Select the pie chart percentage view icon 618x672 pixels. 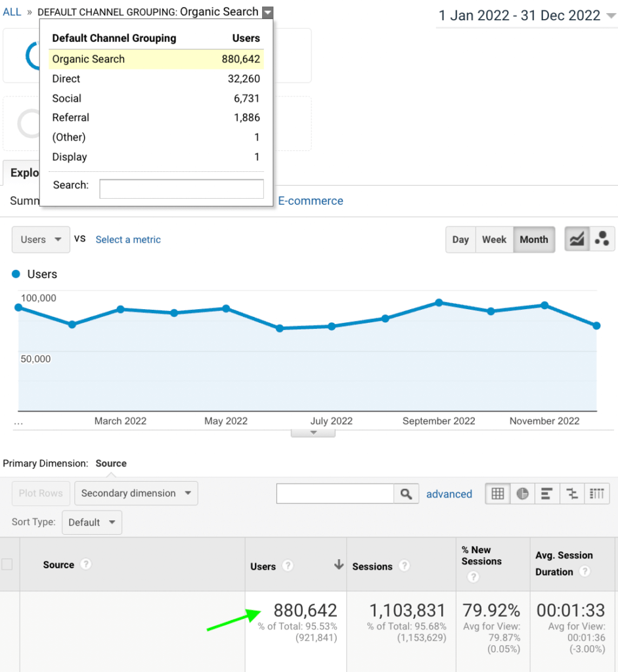click(523, 494)
